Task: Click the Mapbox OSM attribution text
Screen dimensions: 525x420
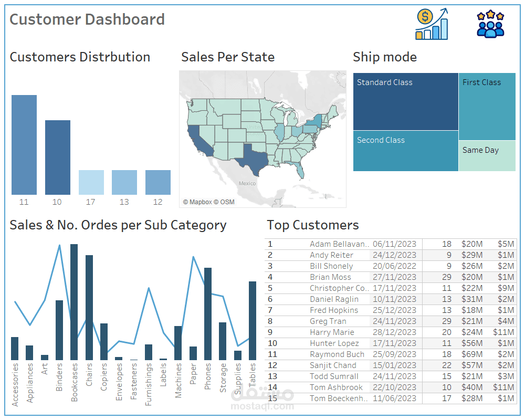Action: (x=208, y=202)
